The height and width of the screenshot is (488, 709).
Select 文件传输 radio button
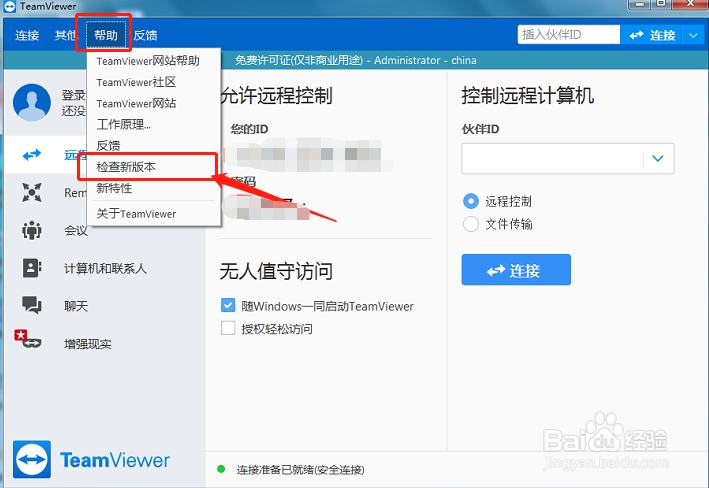(x=471, y=223)
